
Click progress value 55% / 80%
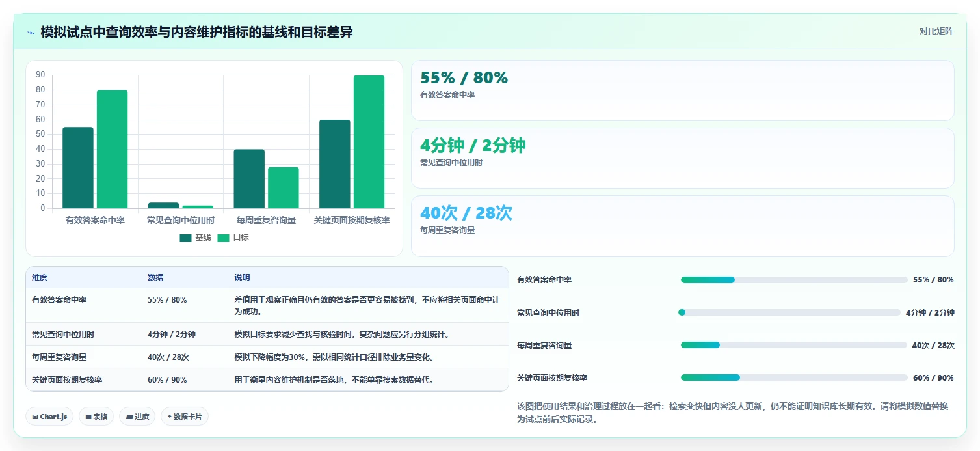tap(933, 280)
